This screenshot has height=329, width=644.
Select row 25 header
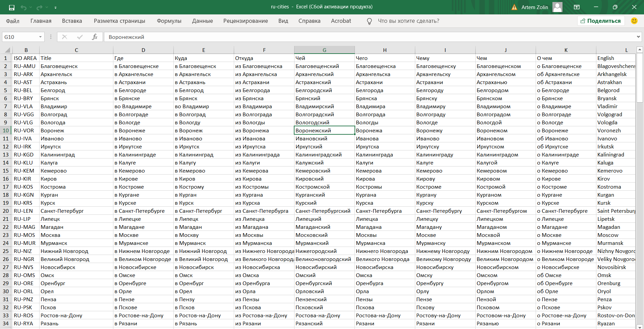[6, 251]
